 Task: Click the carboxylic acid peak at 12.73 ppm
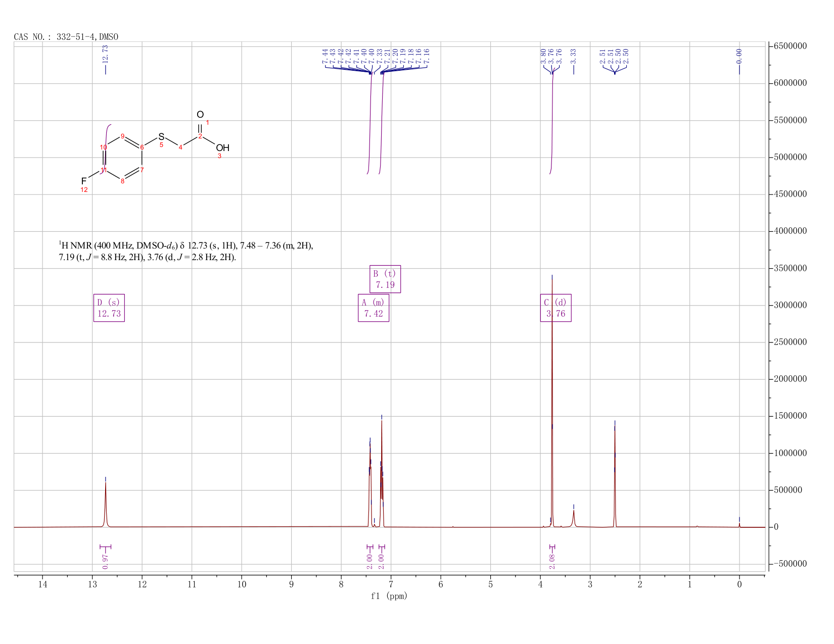coord(105,505)
